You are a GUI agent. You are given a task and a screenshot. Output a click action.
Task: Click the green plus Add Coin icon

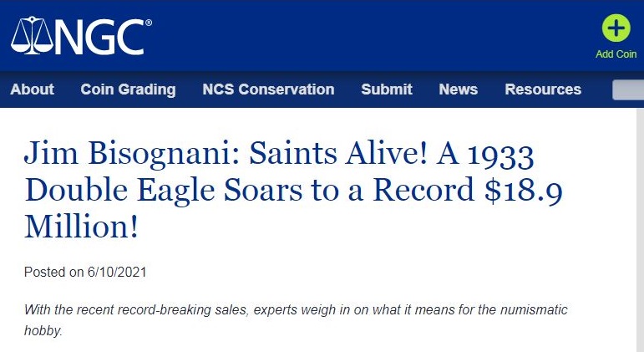pos(616,29)
